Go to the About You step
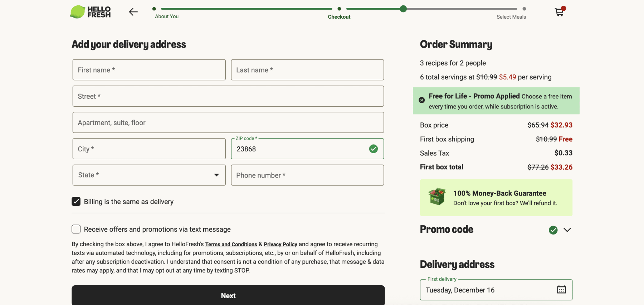 coord(166,16)
